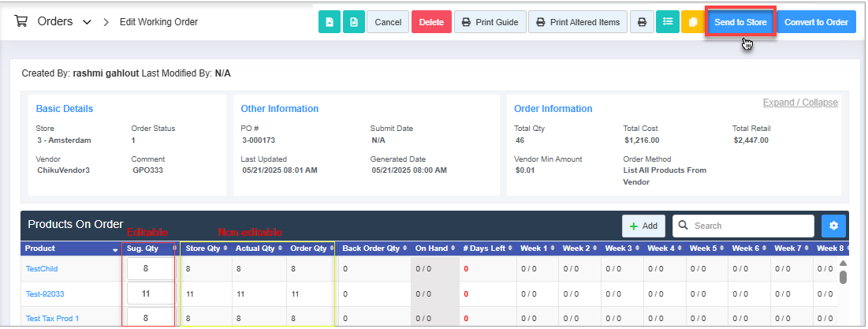868x329 pixels.
Task: Click the Orders breadcrumb title
Action: (x=55, y=21)
